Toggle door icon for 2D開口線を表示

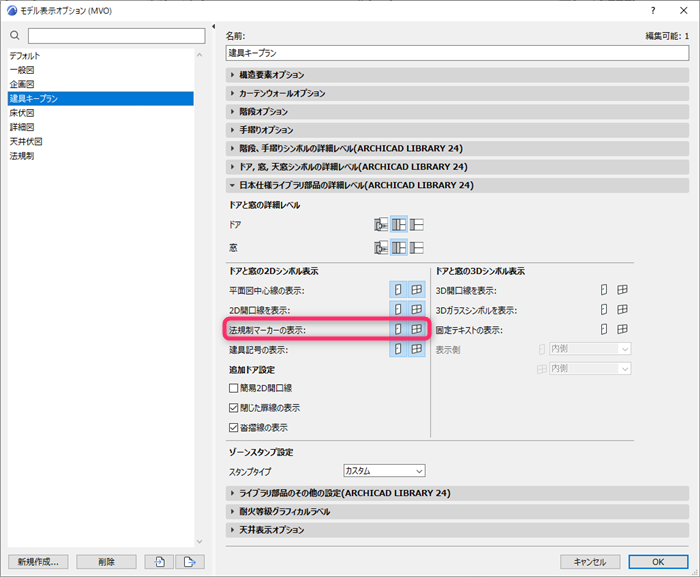tap(398, 309)
